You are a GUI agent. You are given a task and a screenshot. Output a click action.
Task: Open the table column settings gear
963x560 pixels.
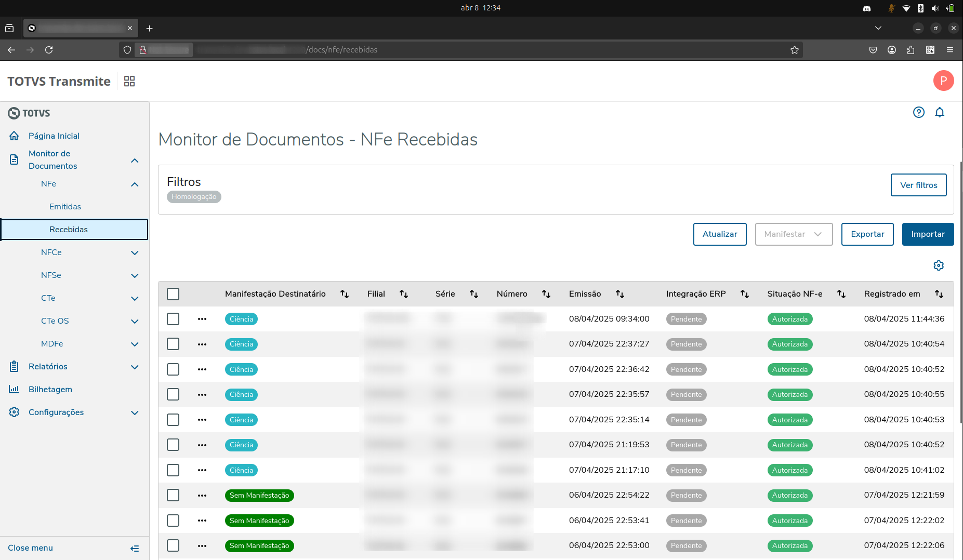tap(939, 265)
